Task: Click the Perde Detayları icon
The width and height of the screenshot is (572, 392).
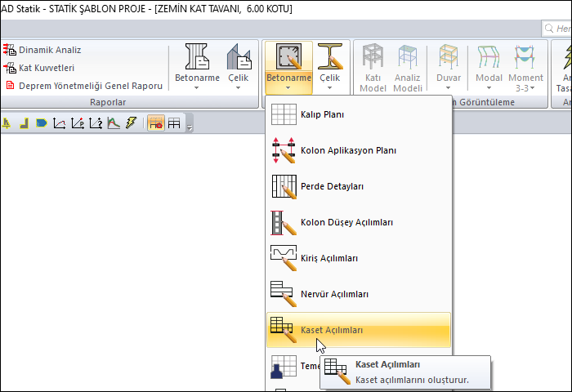Action: coord(284,186)
